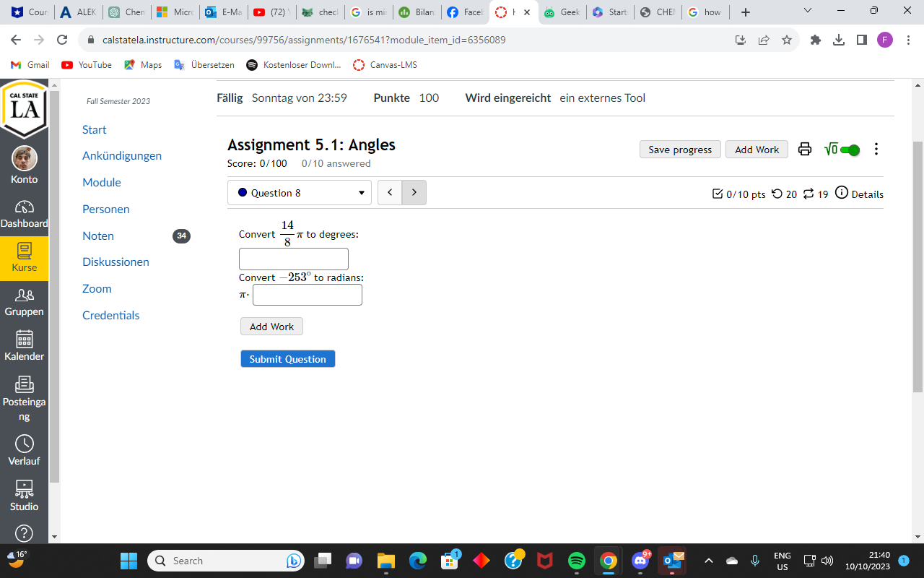The height and width of the screenshot is (578, 924).
Task: Bookmark this page with the star icon
Action: (787, 40)
